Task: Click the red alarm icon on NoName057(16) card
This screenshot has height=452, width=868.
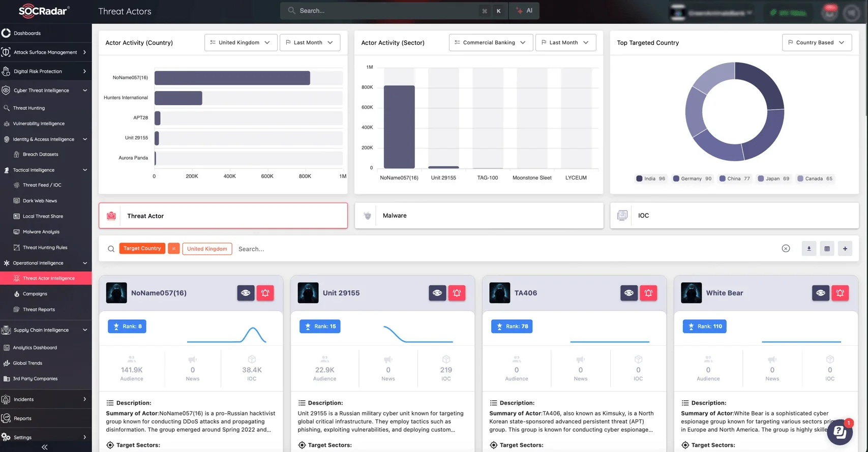Action: (x=265, y=293)
